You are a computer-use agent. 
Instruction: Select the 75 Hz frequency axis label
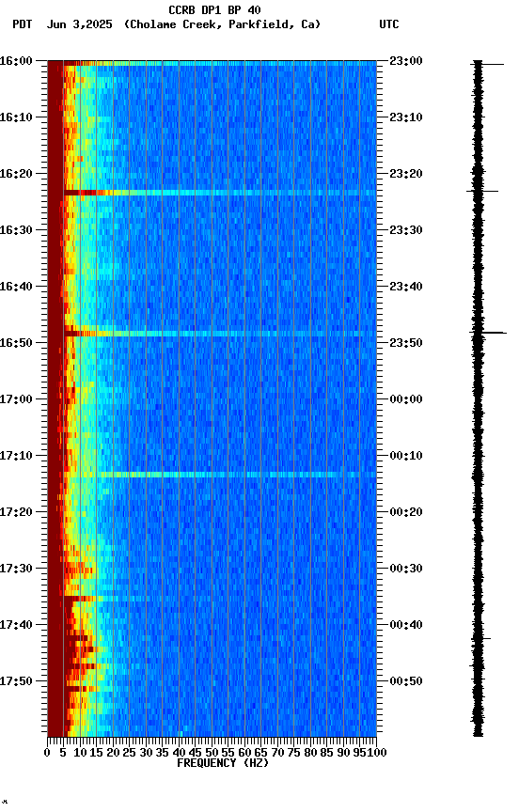click(293, 753)
